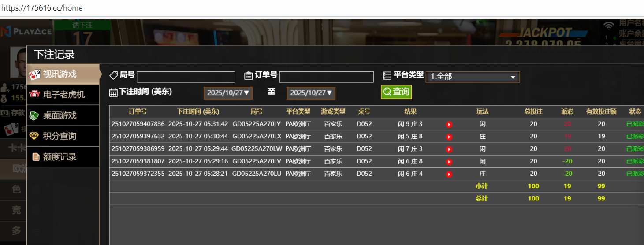Click the calendar icon beside 下注时间
The width and height of the screenshot is (644, 245).
click(x=113, y=93)
